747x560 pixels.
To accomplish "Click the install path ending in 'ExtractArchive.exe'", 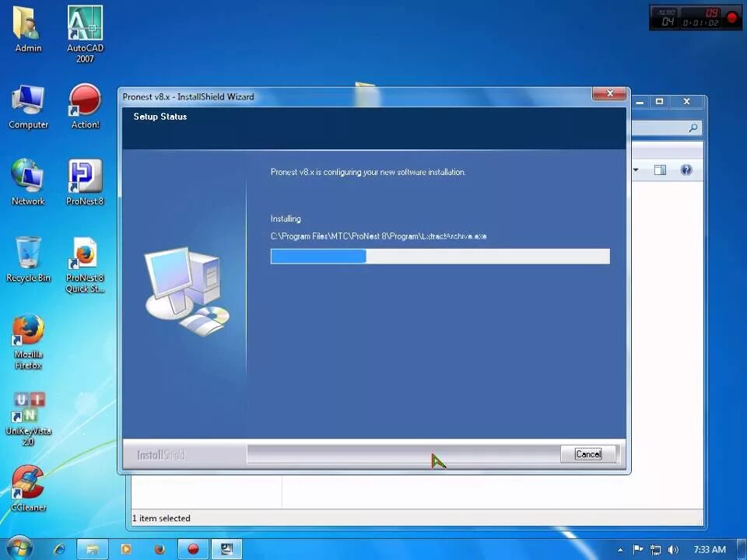I will [x=378, y=236].
